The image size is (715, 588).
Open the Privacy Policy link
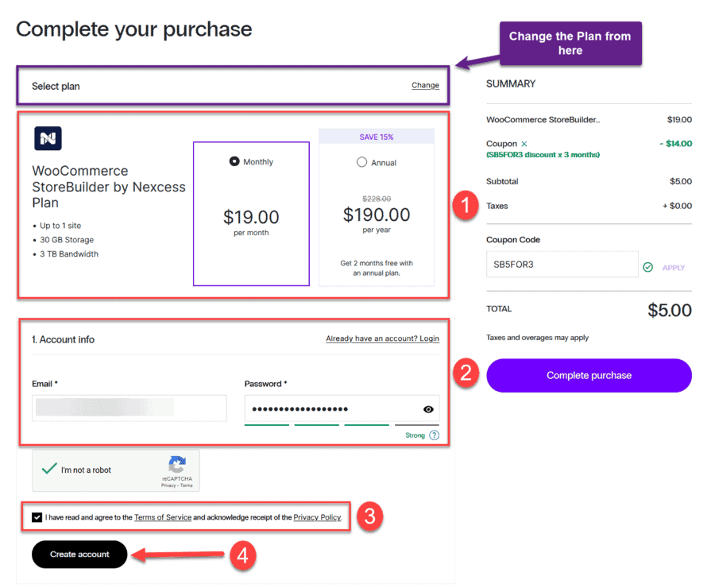(x=317, y=517)
